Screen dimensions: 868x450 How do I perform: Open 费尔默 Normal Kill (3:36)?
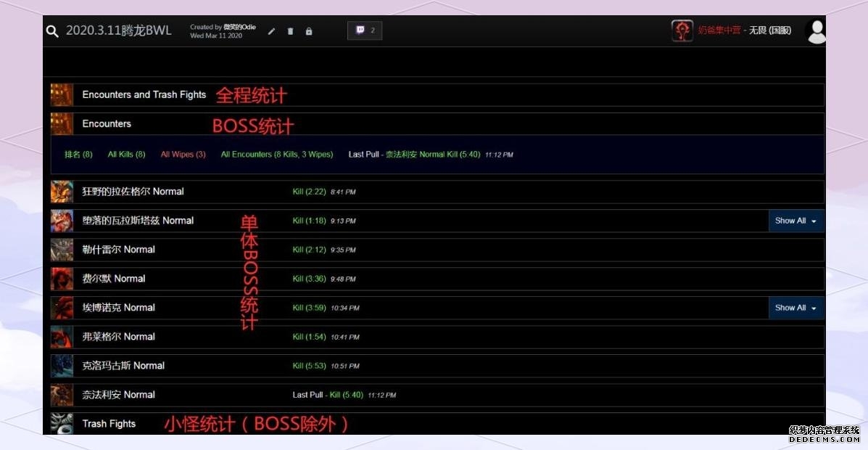308,279
